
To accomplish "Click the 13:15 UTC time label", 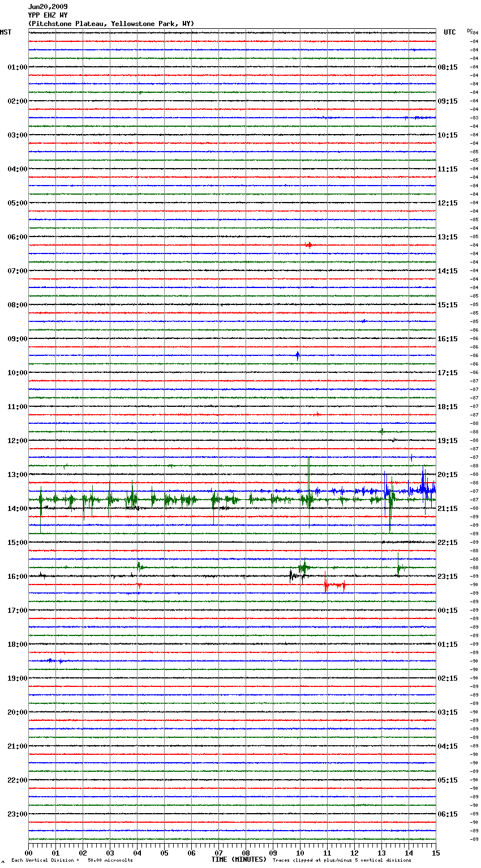I will [448, 237].
